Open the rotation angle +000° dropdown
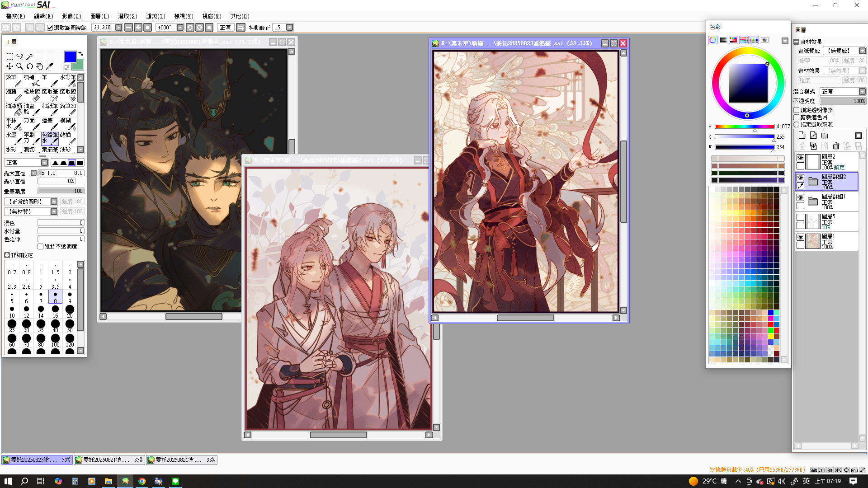The height and width of the screenshot is (488, 868). coord(180,28)
